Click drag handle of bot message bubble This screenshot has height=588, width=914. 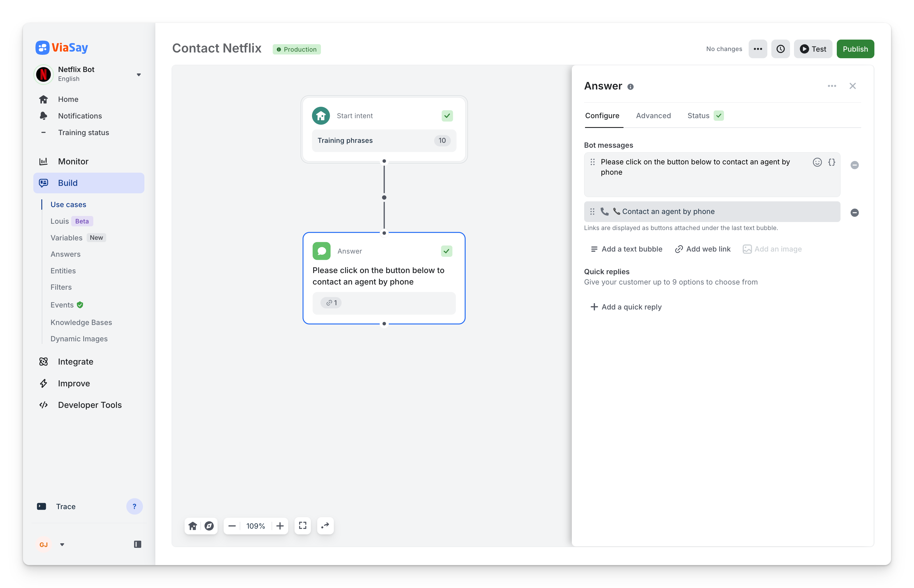pos(593,162)
